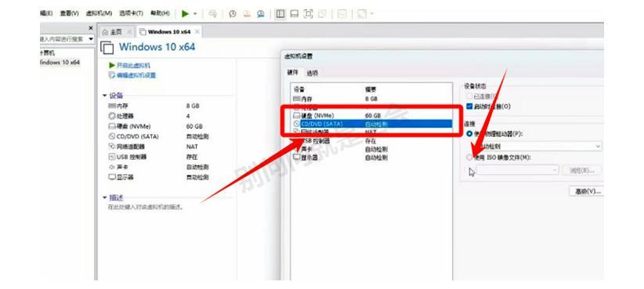This screenshot has height=289, width=644.
Task: Open the power options arrow beside play
Action: tap(195, 14)
